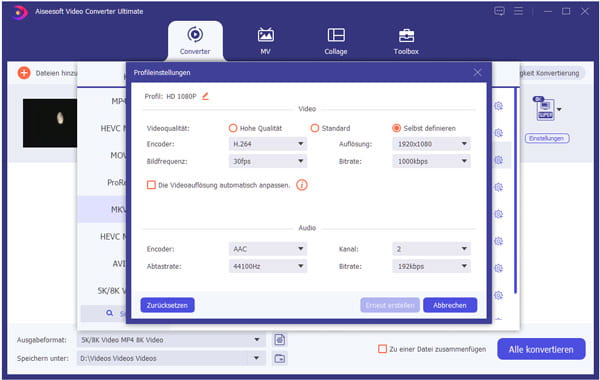Click the Profil: HD 1080P name text
600x380 pixels.
coord(170,96)
